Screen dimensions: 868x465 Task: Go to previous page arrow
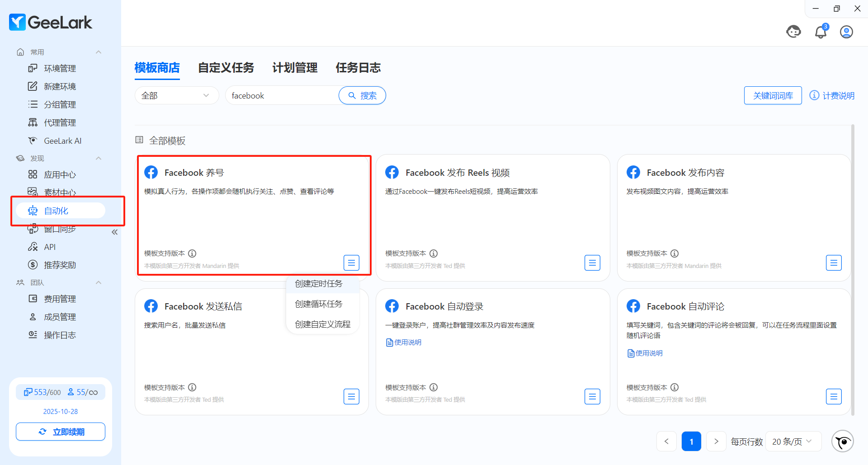666,442
